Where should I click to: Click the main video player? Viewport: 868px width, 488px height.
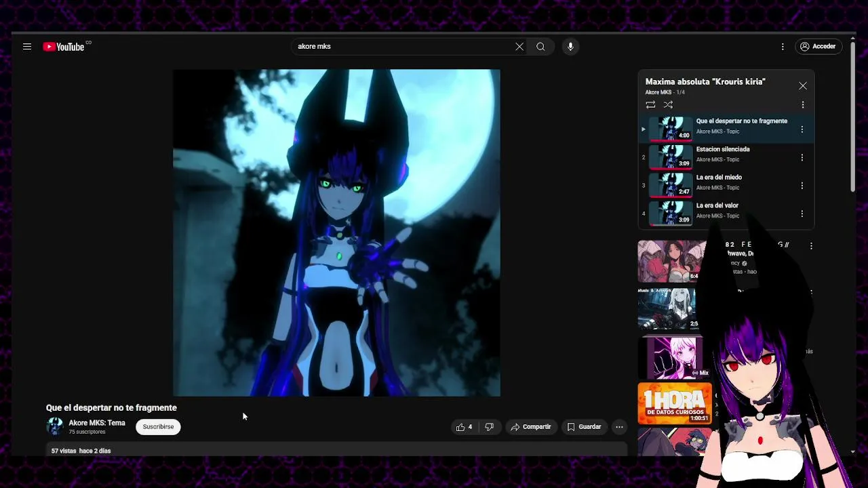[x=336, y=232]
